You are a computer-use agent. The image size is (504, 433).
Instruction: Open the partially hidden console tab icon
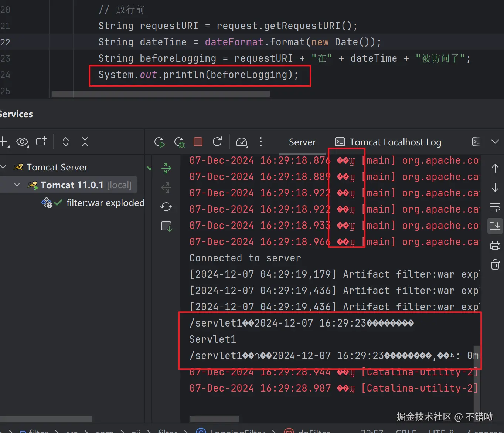pos(476,142)
